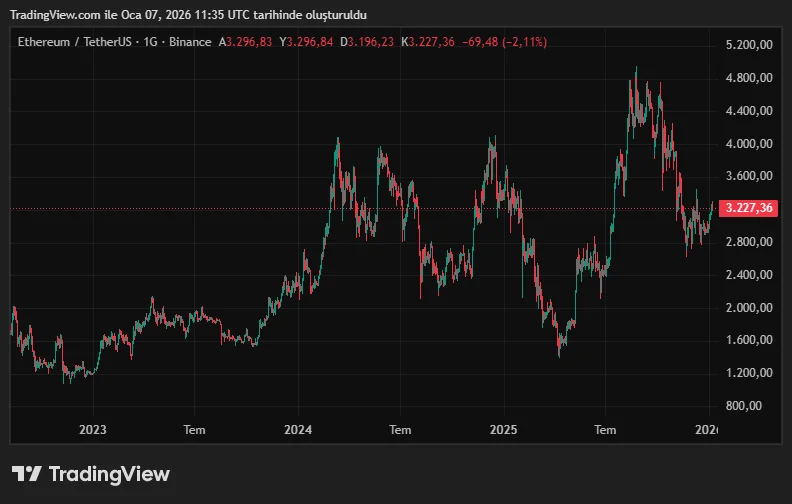Click the Binance exchange name in legend
The height and width of the screenshot is (504, 792).
(189, 42)
